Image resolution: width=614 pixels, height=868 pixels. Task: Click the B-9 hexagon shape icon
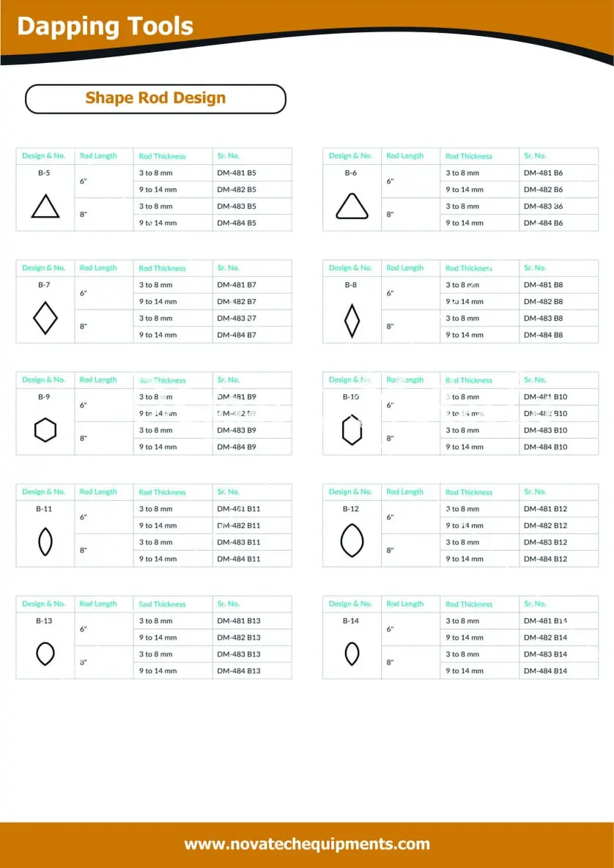[45, 430]
